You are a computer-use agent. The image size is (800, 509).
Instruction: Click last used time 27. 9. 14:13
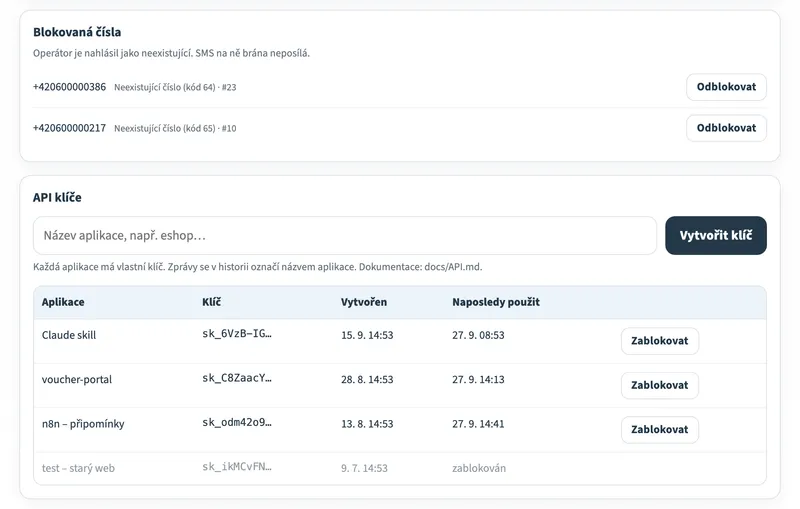[478, 379]
